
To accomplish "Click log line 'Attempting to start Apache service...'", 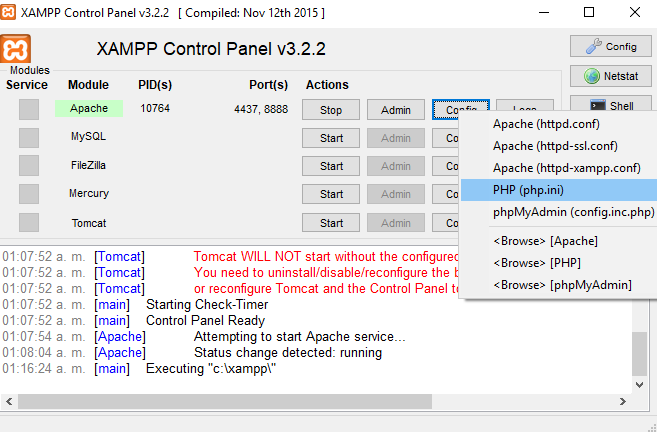I will pos(300,336).
